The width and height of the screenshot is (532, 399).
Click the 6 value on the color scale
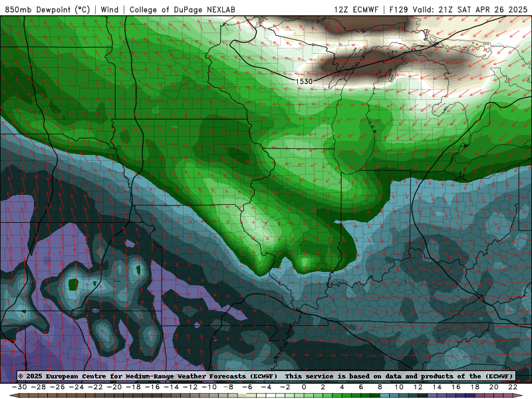[360, 387]
